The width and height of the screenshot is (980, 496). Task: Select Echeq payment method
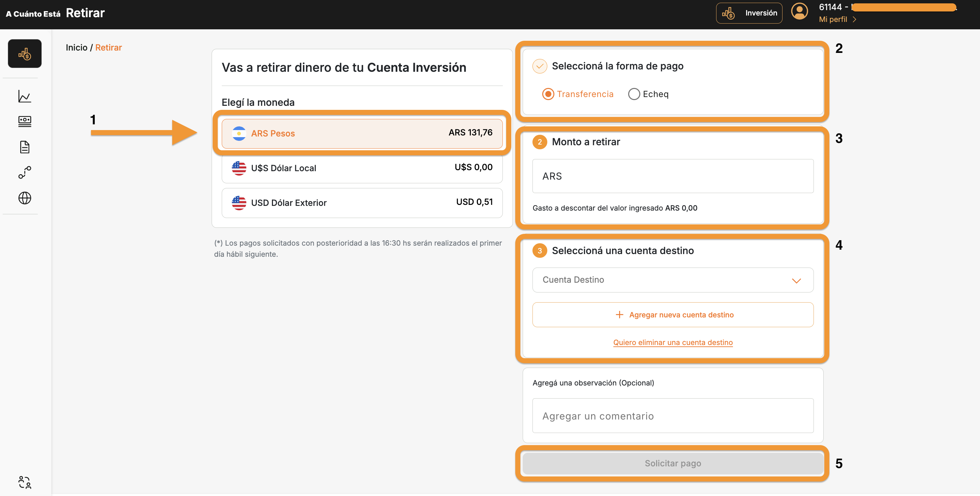point(634,94)
